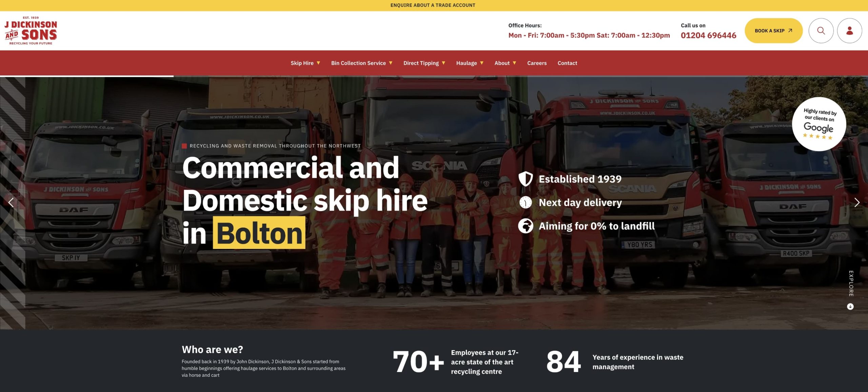Open the About dropdown menu
The height and width of the screenshot is (392, 868).
coord(505,63)
